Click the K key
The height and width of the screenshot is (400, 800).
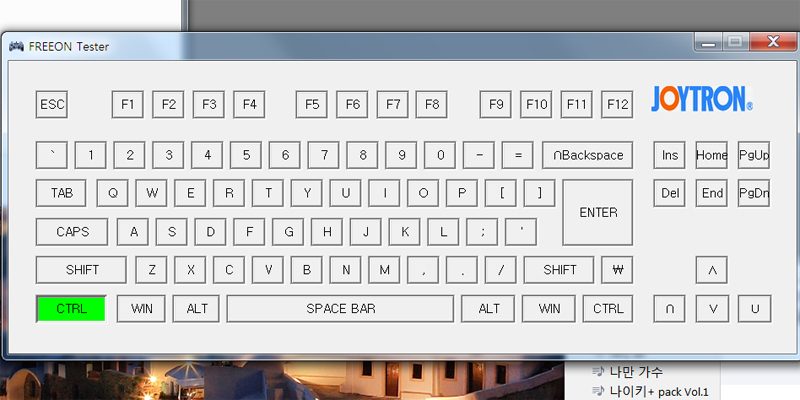(x=405, y=232)
